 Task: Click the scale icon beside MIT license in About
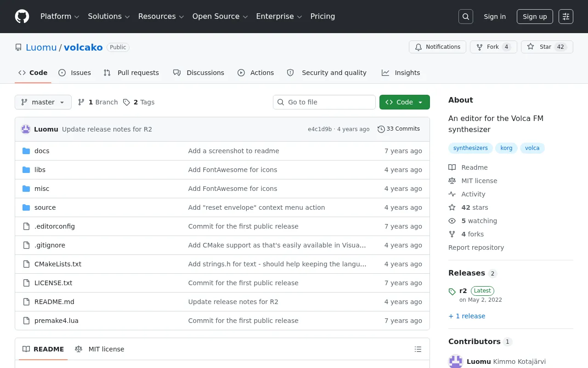(452, 181)
